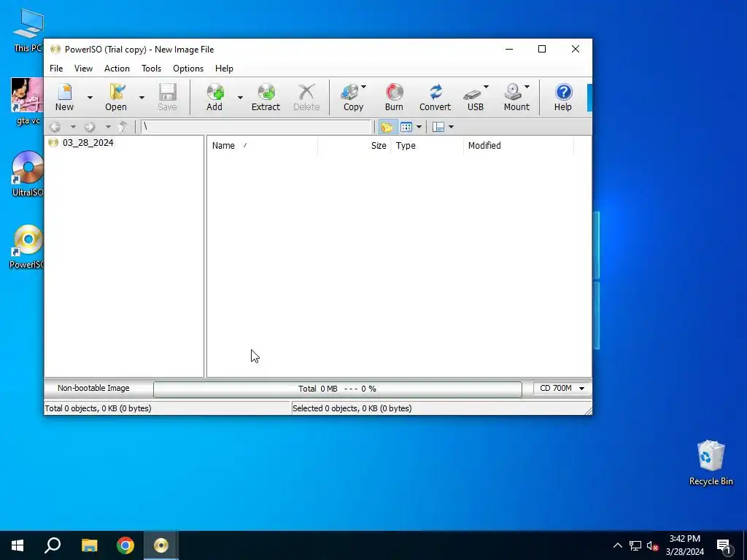Click the view mode grid icon
The image size is (747, 560).
click(x=406, y=127)
